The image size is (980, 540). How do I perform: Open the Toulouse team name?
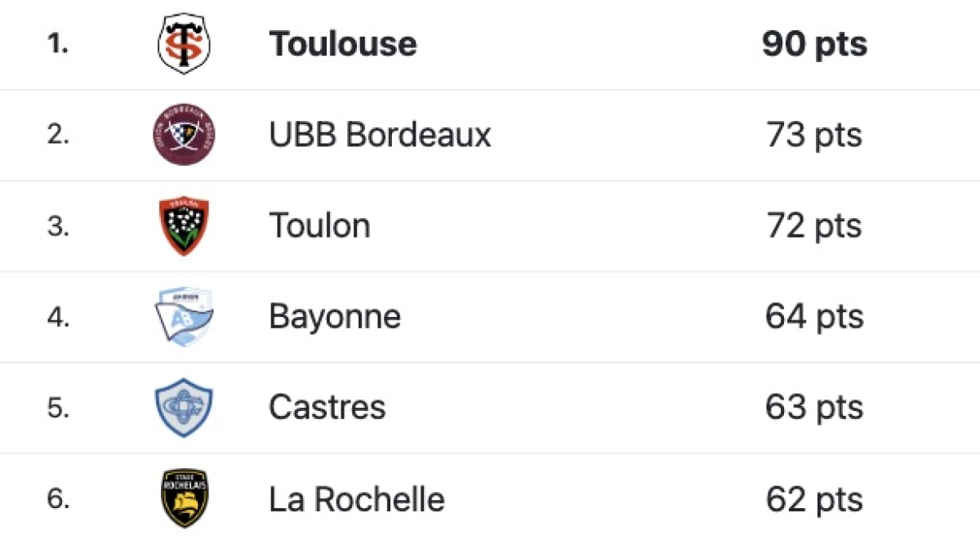tap(343, 44)
